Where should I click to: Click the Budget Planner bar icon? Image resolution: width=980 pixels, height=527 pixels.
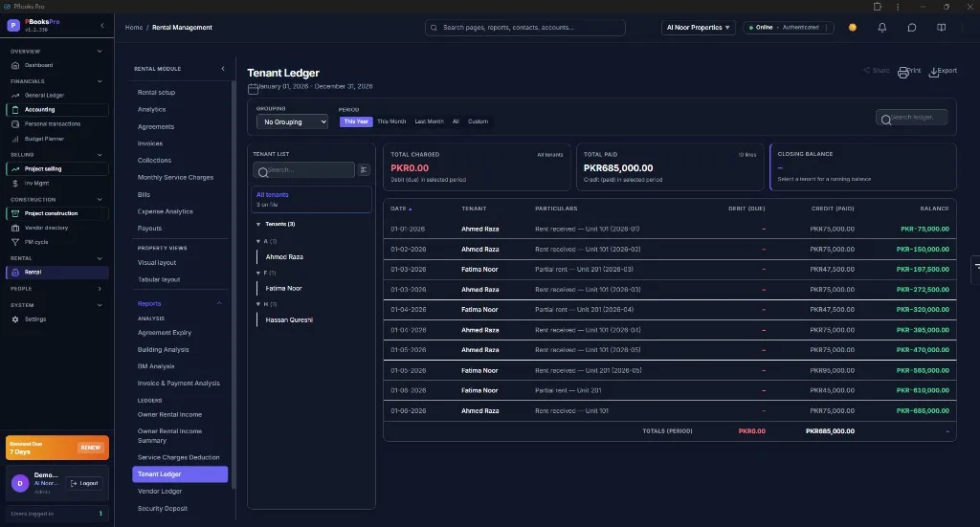[15, 140]
